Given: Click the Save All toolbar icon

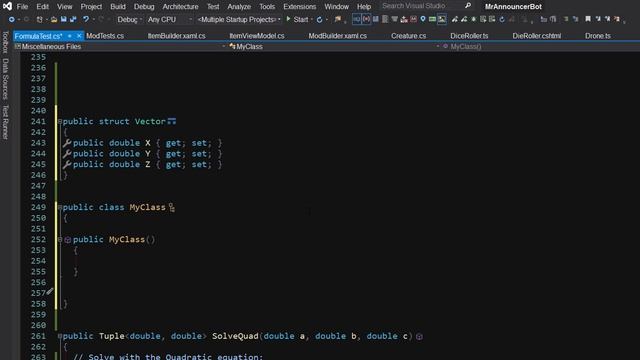Looking at the screenshot, I should (x=73, y=19).
